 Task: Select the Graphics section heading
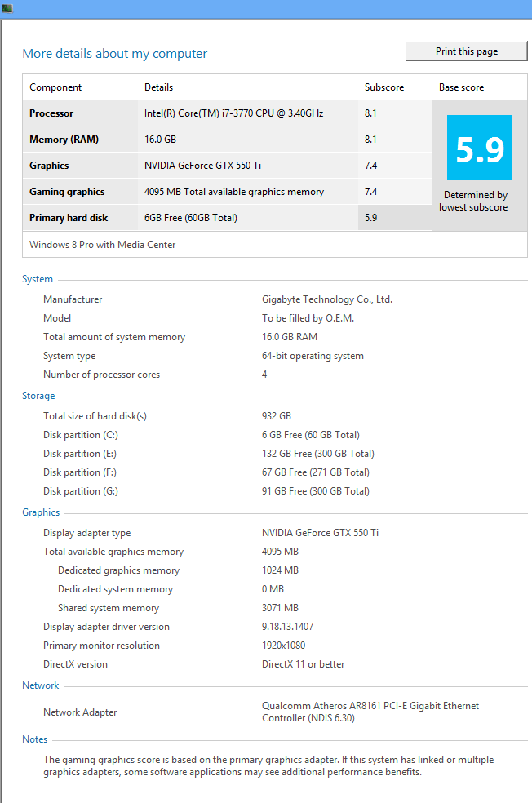pyautogui.click(x=41, y=512)
